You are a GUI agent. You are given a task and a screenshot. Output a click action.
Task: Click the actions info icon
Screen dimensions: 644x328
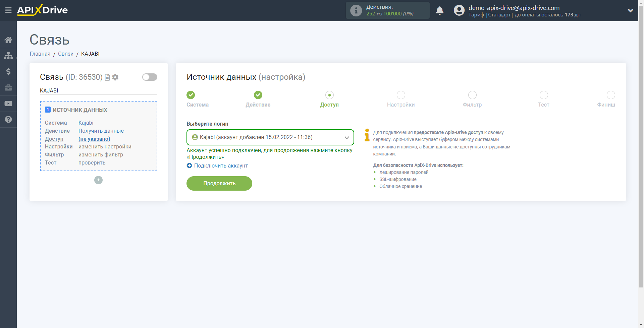click(356, 10)
